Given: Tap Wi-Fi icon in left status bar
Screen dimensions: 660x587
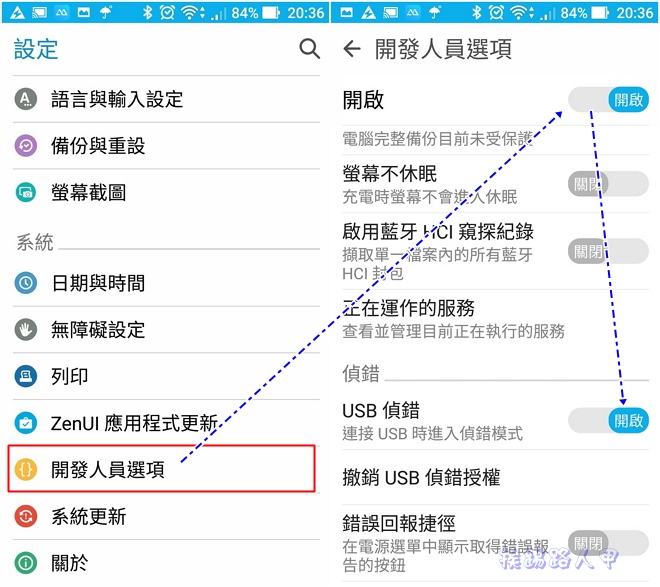Looking at the screenshot, I should coord(189,13).
